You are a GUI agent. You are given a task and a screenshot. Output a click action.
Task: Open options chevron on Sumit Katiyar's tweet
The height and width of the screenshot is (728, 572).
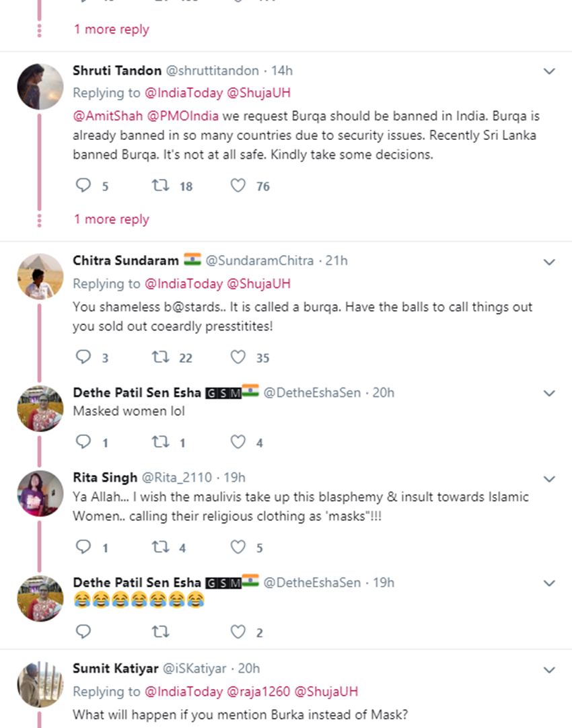point(549,670)
